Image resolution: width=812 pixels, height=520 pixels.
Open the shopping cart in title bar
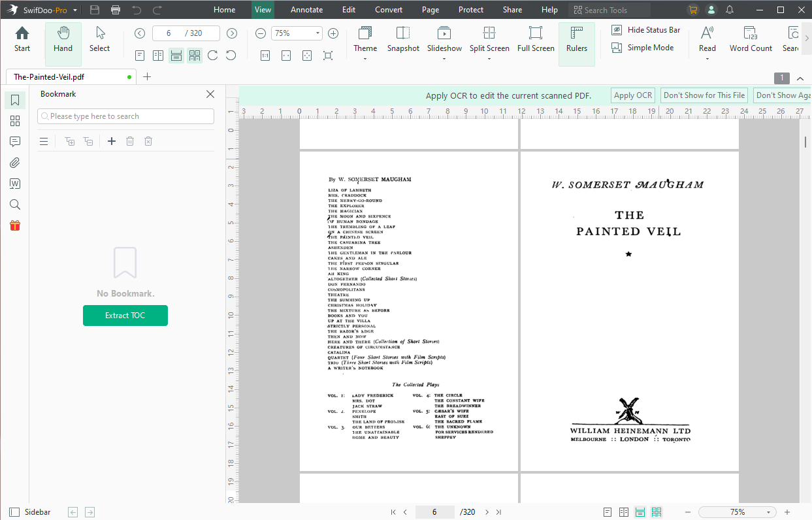point(693,10)
